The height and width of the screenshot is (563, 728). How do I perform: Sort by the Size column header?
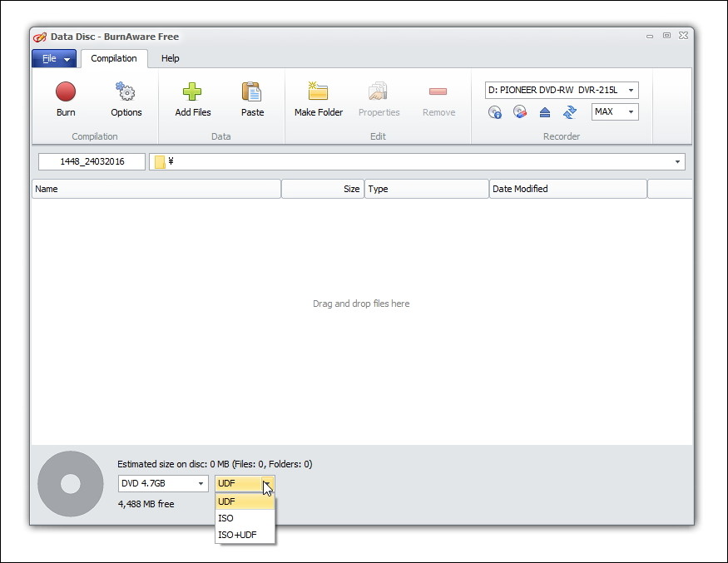coord(323,189)
